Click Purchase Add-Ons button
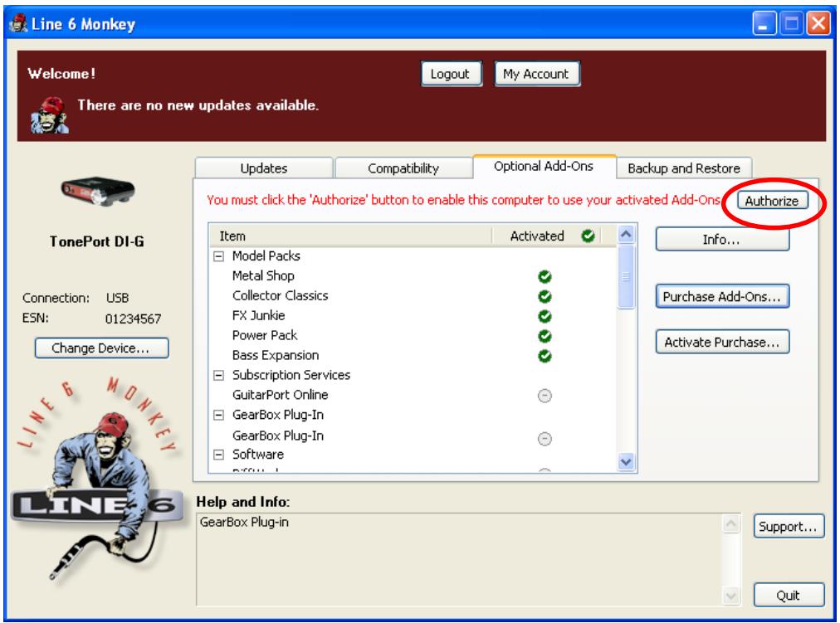840x623 pixels. coord(722,296)
